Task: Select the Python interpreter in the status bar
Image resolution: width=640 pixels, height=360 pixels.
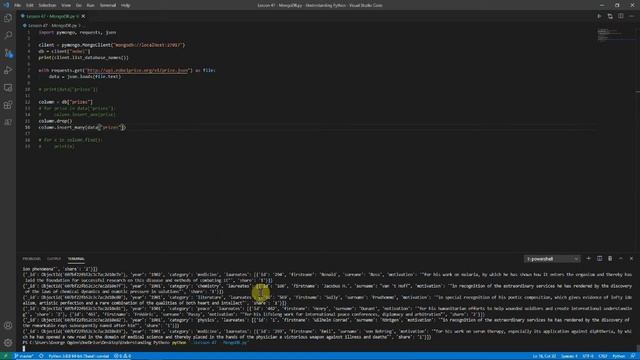Action: pyautogui.click(x=79, y=356)
